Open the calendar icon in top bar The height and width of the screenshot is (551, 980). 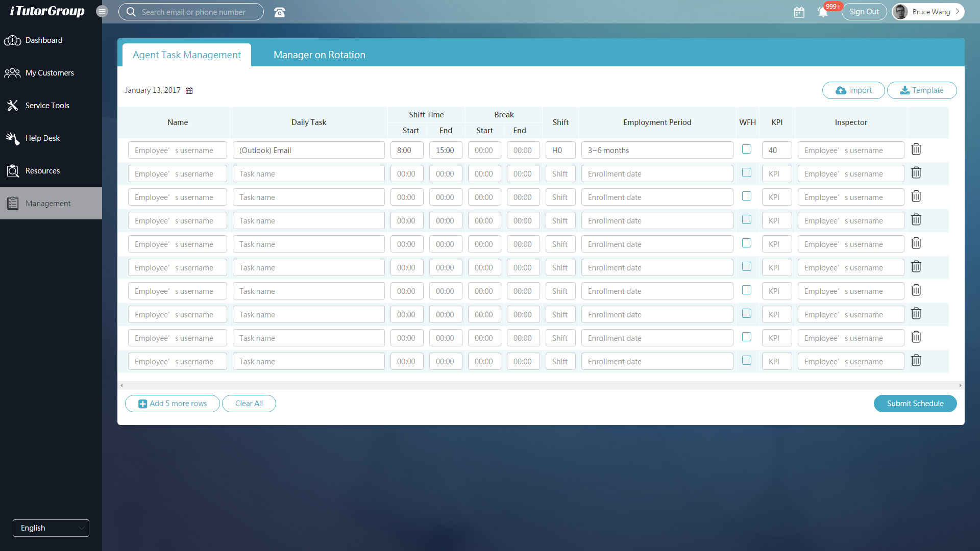coord(799,12)
